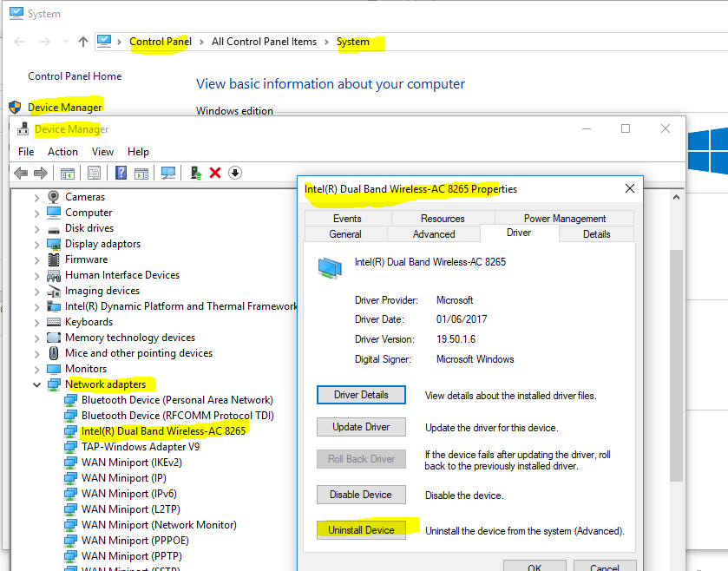Click the Show/Hide console tree toolbar icon
Image resolution: width=728 pixels, height=571 pixels.
(x=67, y=173)
